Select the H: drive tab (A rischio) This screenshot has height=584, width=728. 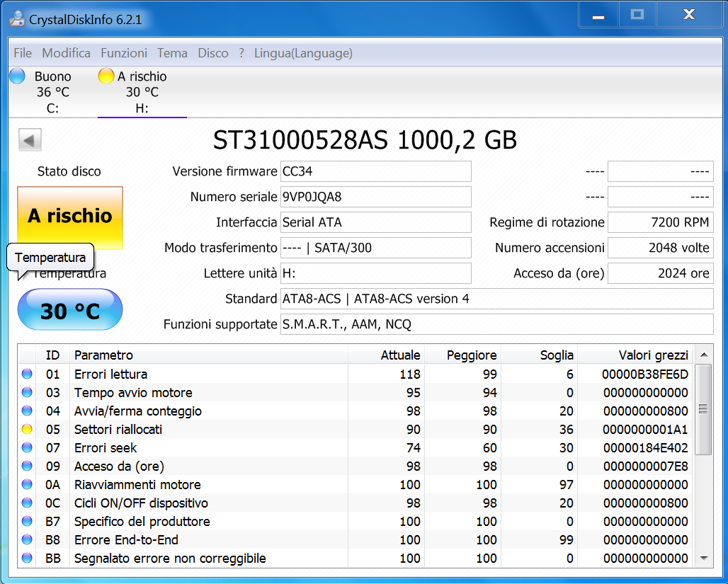coord(142,92)
